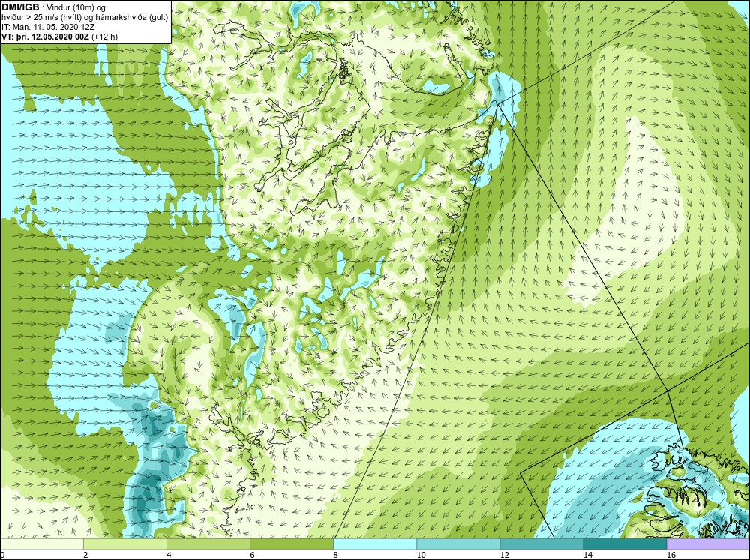750x560 pixels.
Task: Click legend scale value 6
Action: point(252,555)
